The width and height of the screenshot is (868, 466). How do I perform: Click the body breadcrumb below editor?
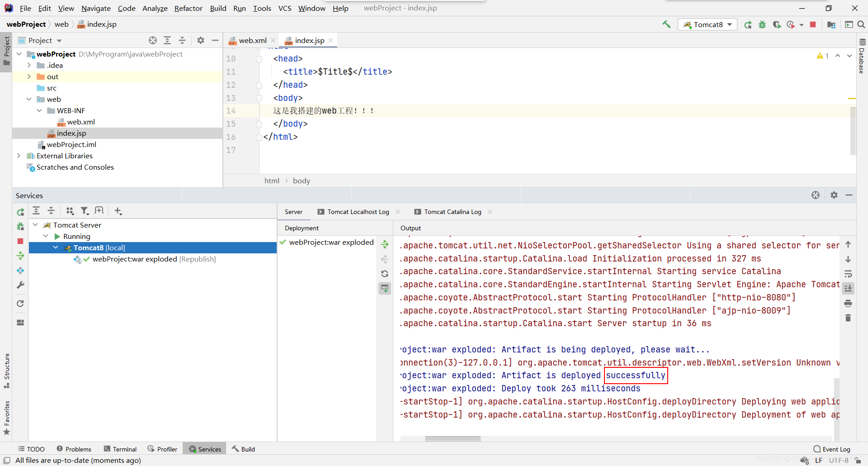[x=302, y=181]
